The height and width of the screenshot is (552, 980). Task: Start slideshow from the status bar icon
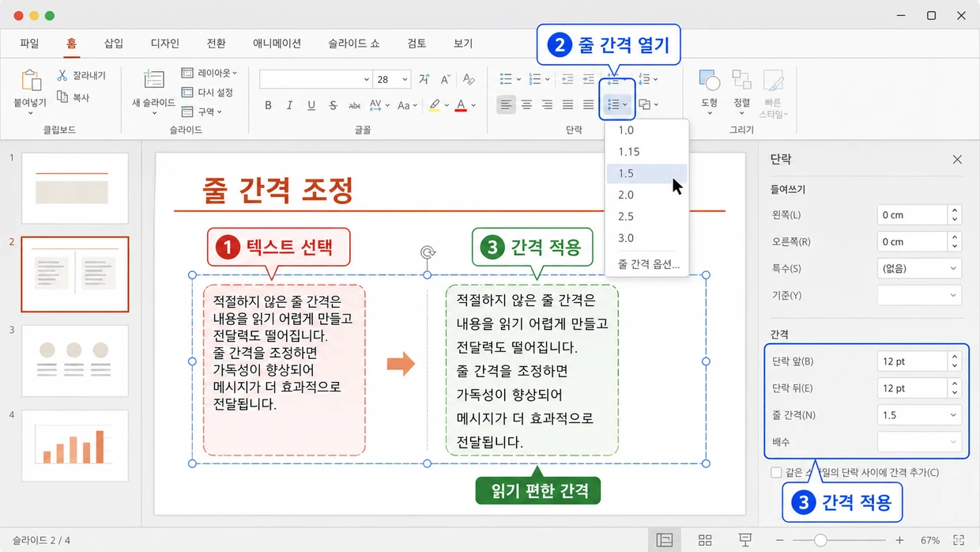coord(744,540)
